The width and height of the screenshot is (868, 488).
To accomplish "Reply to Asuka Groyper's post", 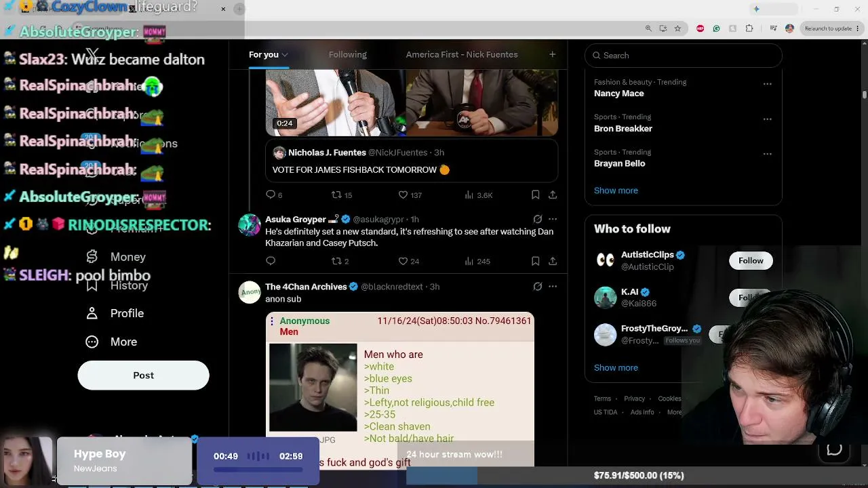I will [x=271, y=261].
